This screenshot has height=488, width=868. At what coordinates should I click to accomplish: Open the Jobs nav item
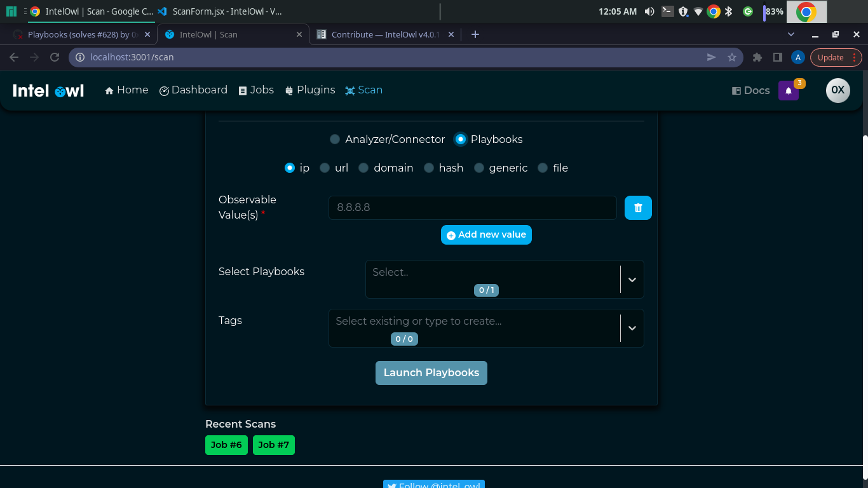(256, 90)
